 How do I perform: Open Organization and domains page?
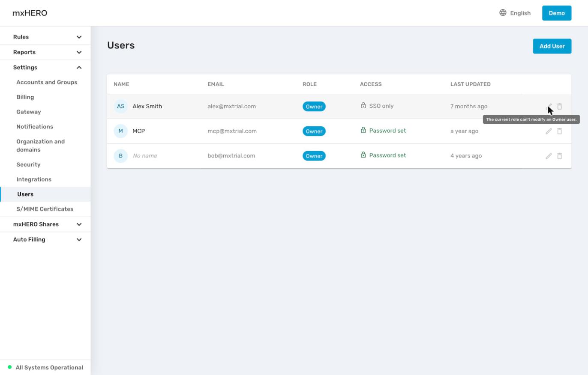click(x=40, y=146)
